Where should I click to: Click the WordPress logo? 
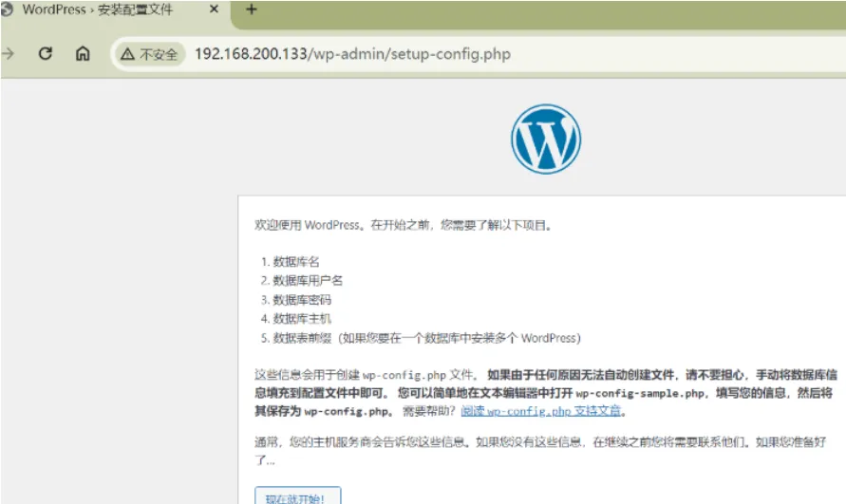coord(545,139)
